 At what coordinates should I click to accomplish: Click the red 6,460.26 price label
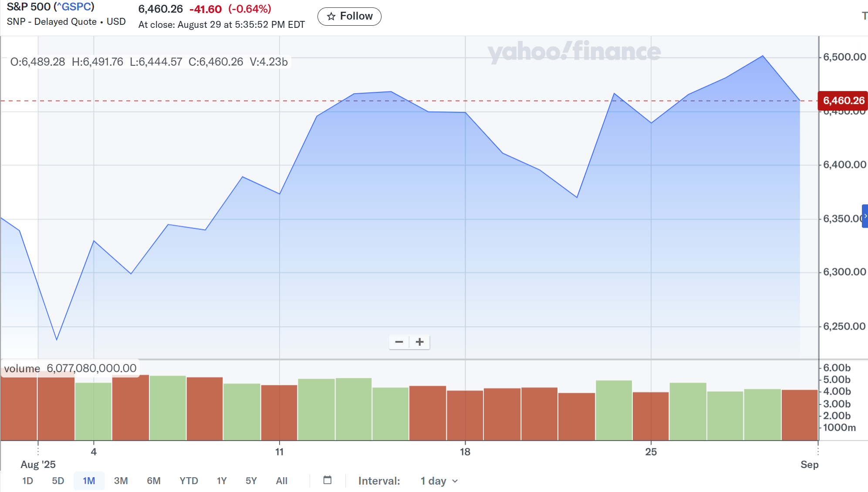pos(843,101)
